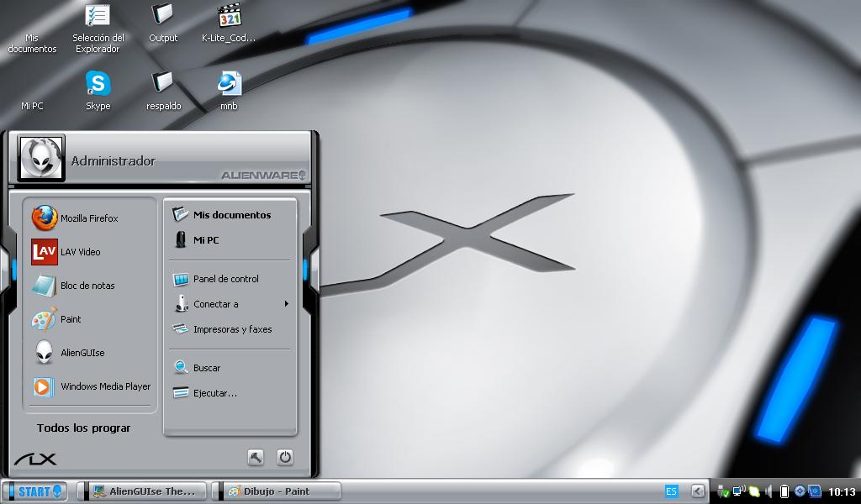Viewport: 861px width, 504px height.
Task: Open the Ejecutar... dialog
Action: [230, 393]
